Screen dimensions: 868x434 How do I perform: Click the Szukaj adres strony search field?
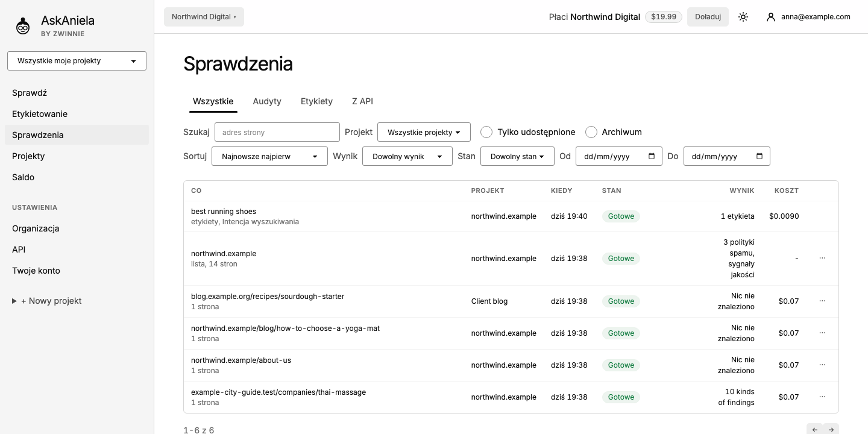pos(277,132)
